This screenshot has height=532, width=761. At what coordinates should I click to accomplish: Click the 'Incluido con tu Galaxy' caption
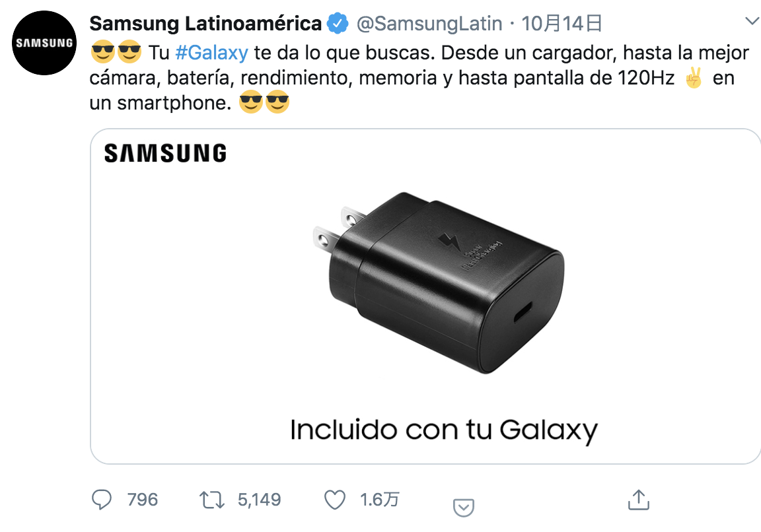pos(444,430)
